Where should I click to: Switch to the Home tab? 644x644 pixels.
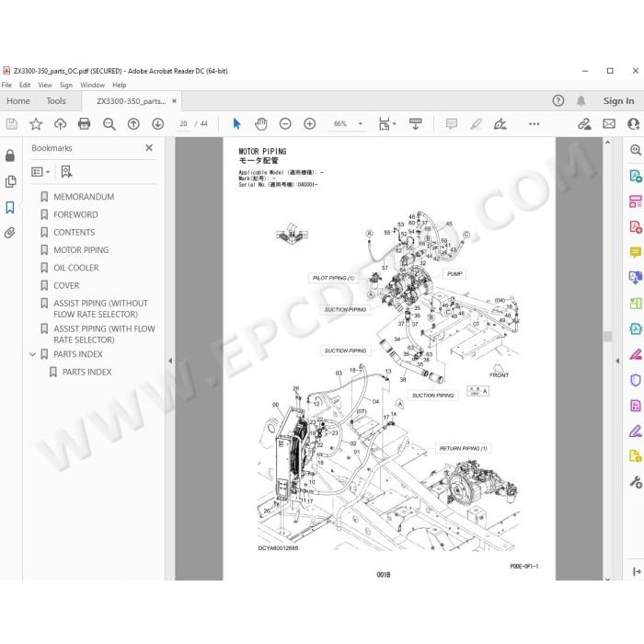click(18, 101)
